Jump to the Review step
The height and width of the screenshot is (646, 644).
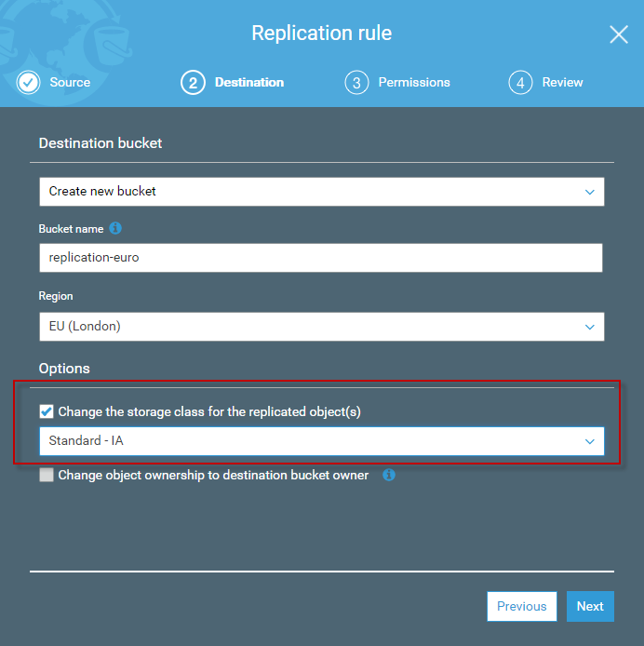click(562, 83)
